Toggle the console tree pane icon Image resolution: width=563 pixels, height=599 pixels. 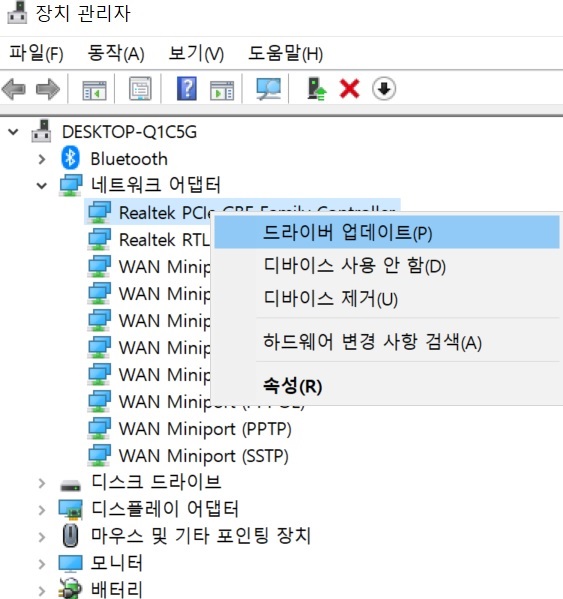94,90
